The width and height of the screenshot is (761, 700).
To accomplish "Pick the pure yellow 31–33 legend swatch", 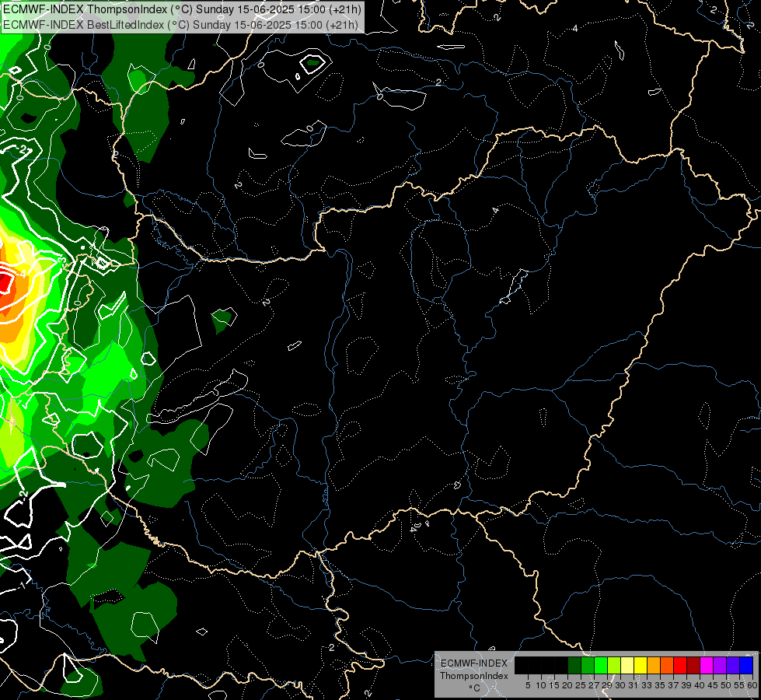I will click(641, 665).
